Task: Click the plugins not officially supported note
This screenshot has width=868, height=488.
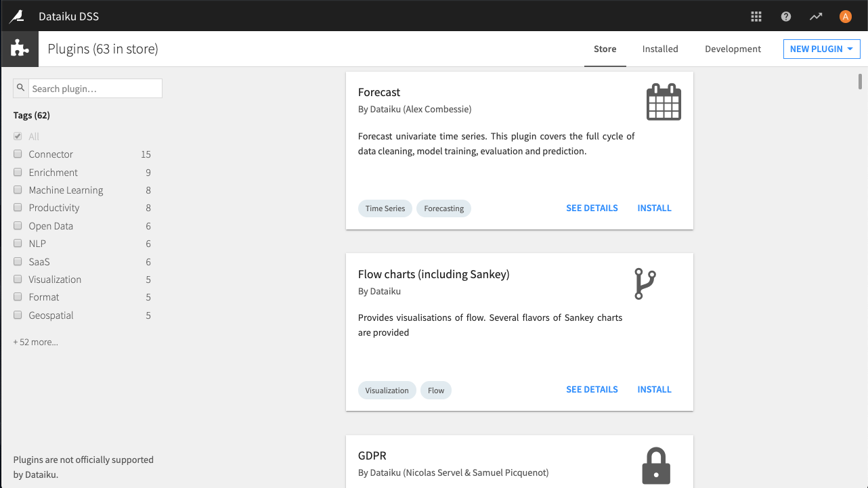Action: 83,467
